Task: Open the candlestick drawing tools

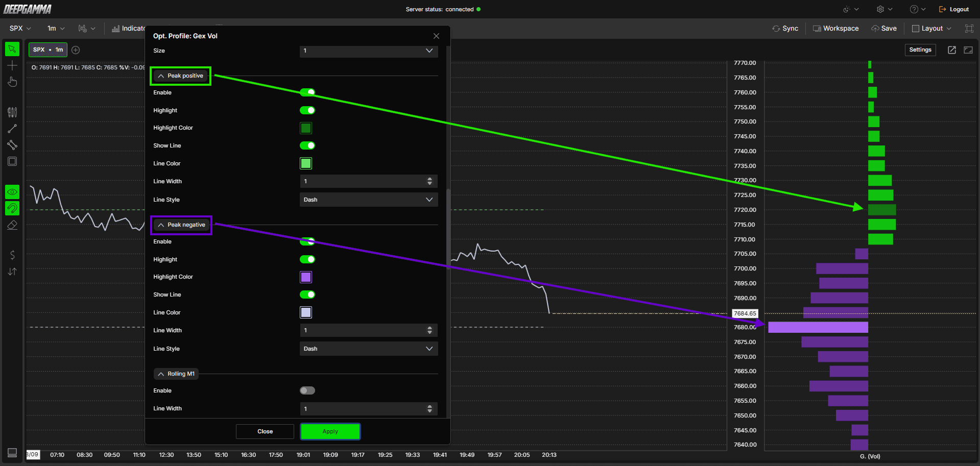Action: (12, 112)
